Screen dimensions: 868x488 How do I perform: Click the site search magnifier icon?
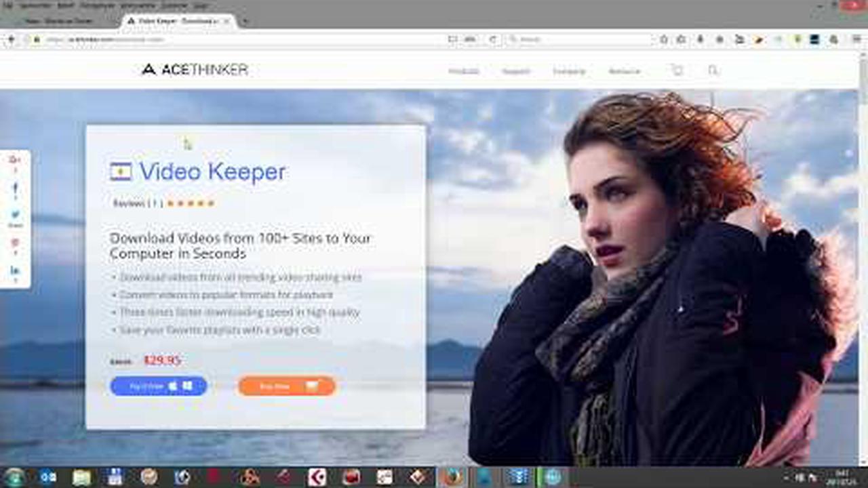[x=713, y=70]
